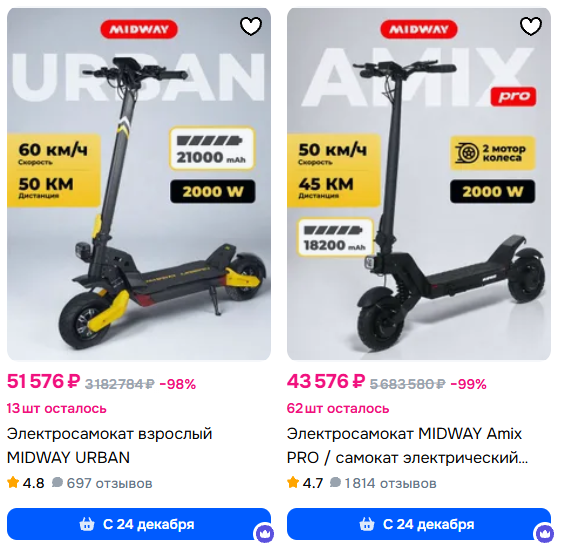This screenshot has width=563, height=549.
Task: Click the MIDWAY logo badge on Amix card
Action: click(419, 29)
